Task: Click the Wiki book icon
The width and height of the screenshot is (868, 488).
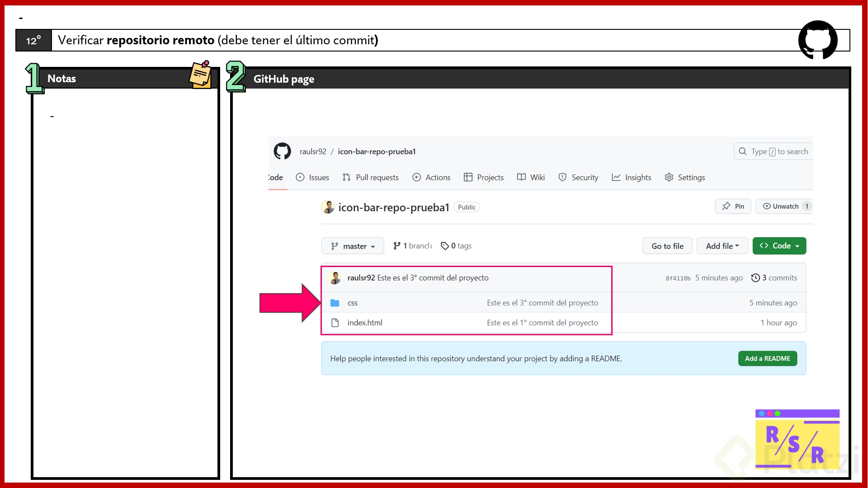Action: coord(521,177)
